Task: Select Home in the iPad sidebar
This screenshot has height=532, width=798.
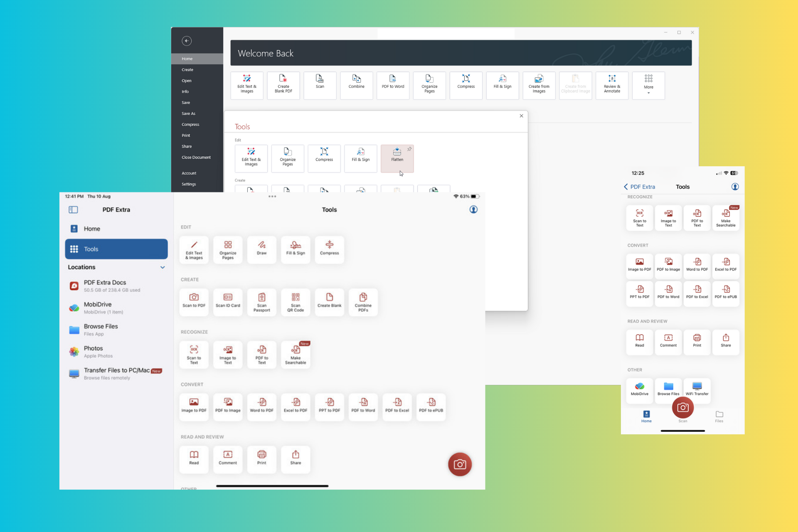Action: 116,229
